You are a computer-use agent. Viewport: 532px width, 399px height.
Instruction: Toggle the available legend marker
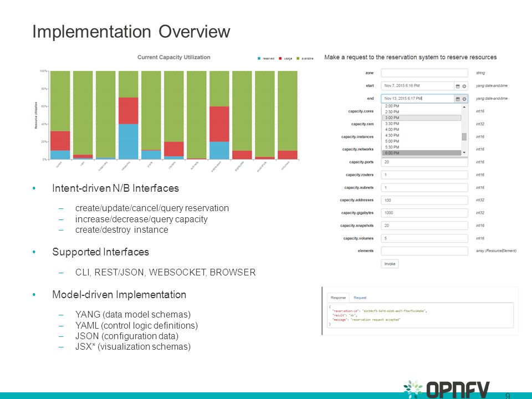tap(298, 58)
